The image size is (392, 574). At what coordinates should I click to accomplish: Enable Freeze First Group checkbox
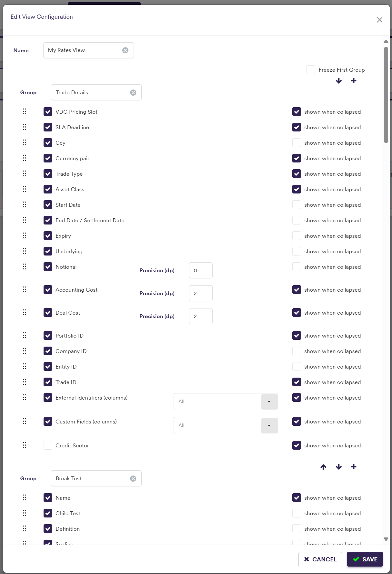point(311,70)
